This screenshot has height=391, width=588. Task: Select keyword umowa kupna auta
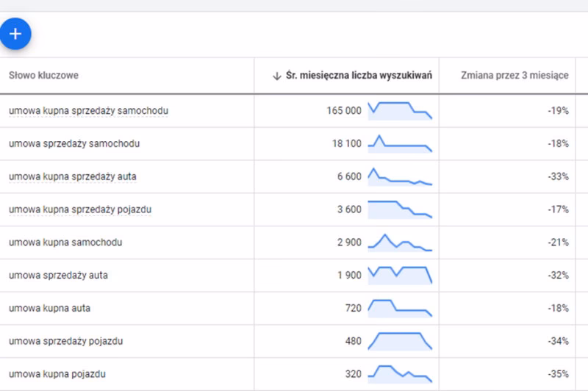[49, 308]
